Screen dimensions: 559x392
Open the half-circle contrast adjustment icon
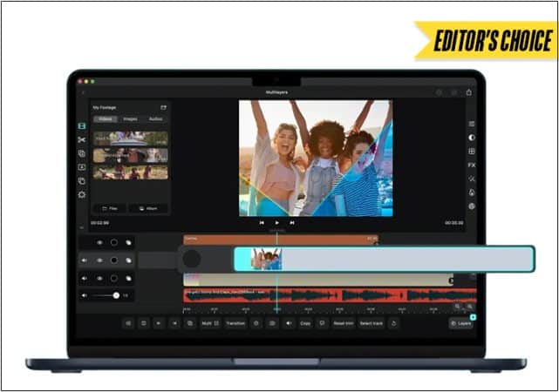tap(472, 138)
